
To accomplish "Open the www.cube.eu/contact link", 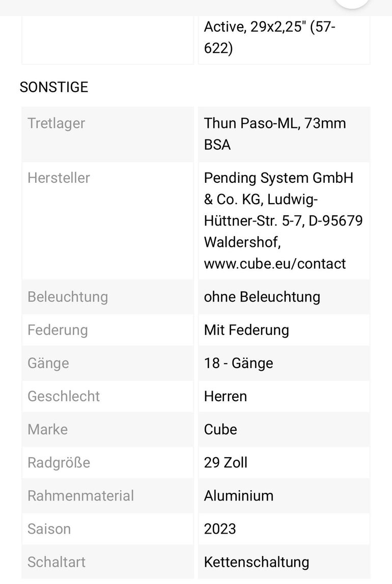I will pos(275,263).
